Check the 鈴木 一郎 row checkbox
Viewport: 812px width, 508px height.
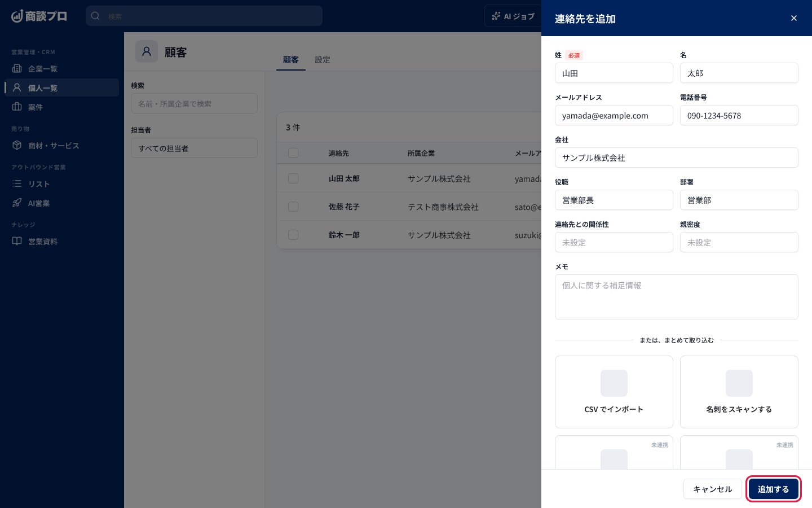coord(293,235)
